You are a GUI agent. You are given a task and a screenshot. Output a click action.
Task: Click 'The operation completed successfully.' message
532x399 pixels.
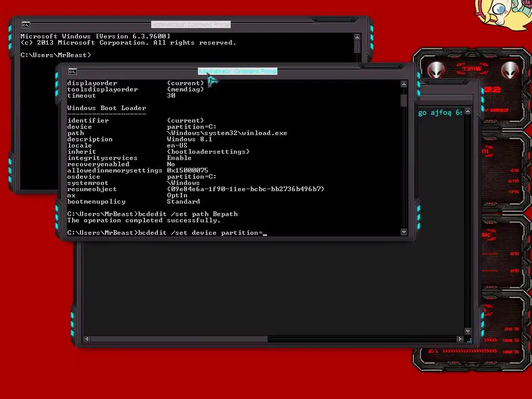tap(144, 220)
